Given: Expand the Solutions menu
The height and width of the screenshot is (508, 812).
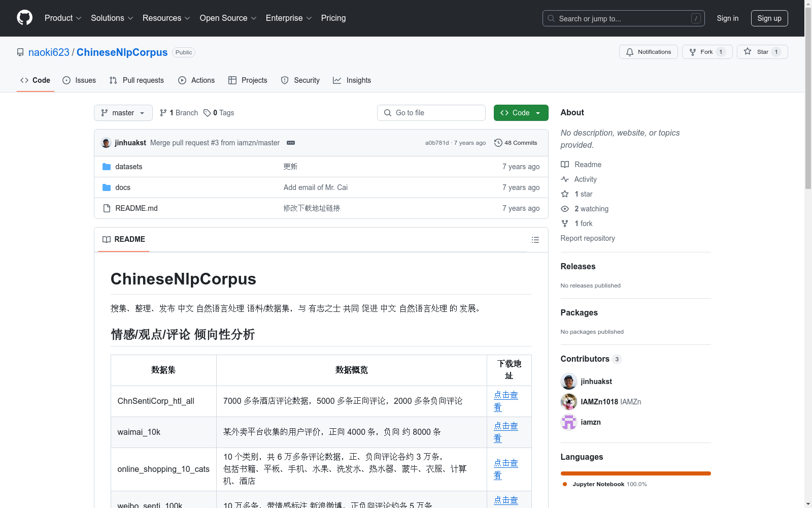Looking at the screenshot, I should pos(112,18).
